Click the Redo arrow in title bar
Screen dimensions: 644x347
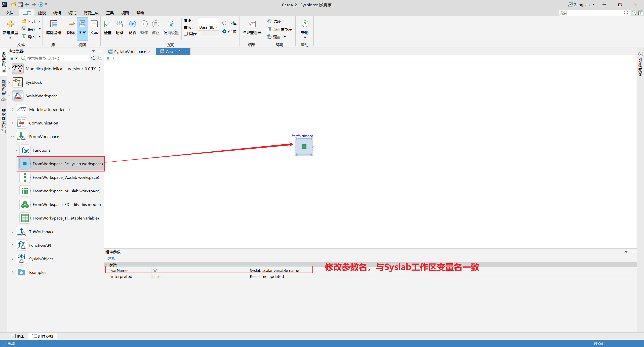34,5
